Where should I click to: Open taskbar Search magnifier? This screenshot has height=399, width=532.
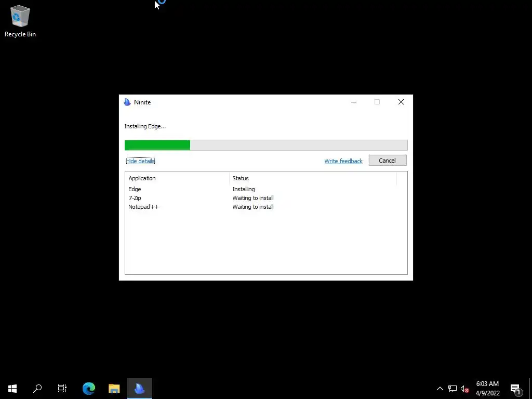37,389
